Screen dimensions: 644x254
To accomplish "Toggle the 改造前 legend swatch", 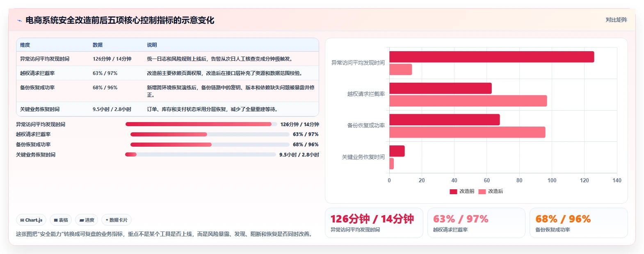I will click(x=453, y=191).
